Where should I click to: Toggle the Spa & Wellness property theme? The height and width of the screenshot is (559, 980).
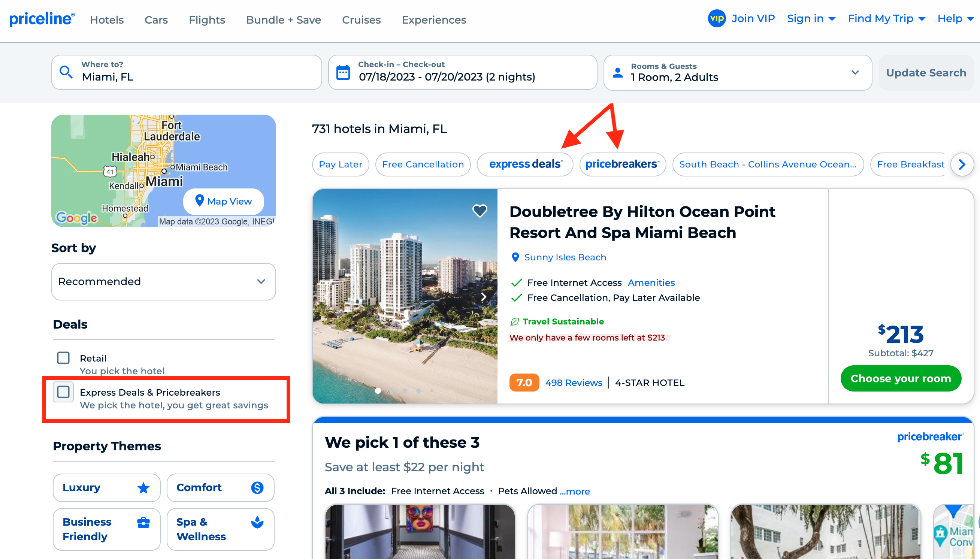point(220,529)
